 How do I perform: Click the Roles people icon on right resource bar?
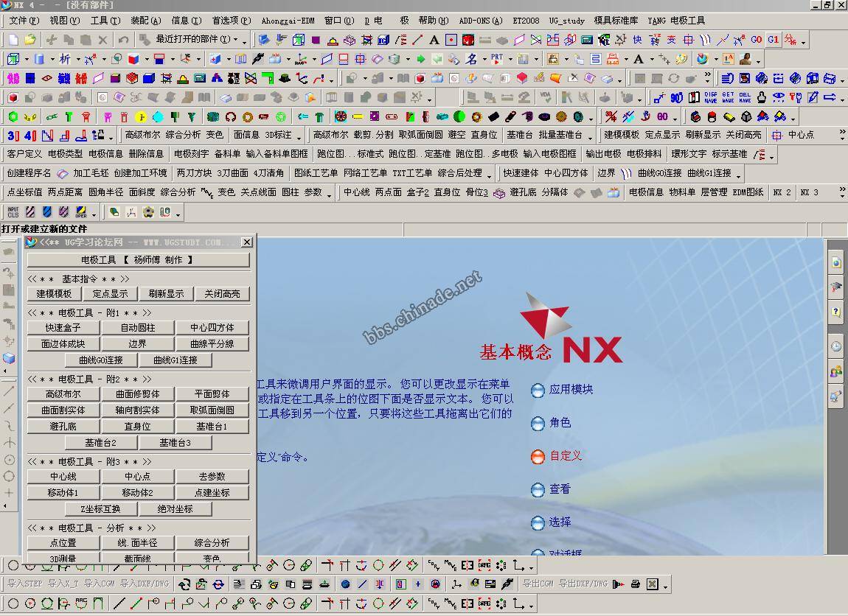[836, 371]
